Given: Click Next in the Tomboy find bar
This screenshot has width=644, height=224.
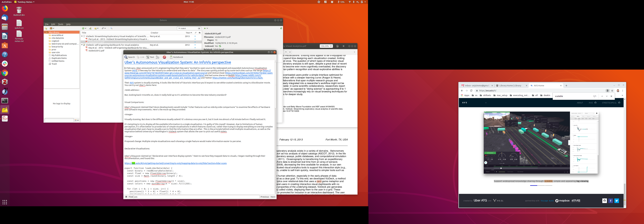Looking at the screenshot, I should click(273, 197).
